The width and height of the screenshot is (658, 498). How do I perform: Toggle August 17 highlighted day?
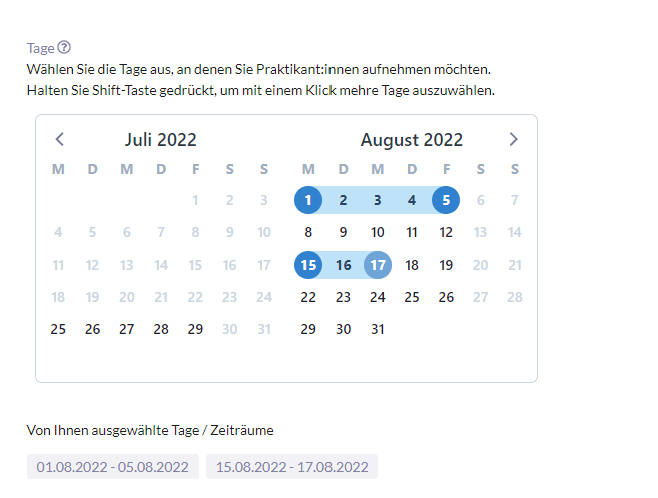pos(378,265)
